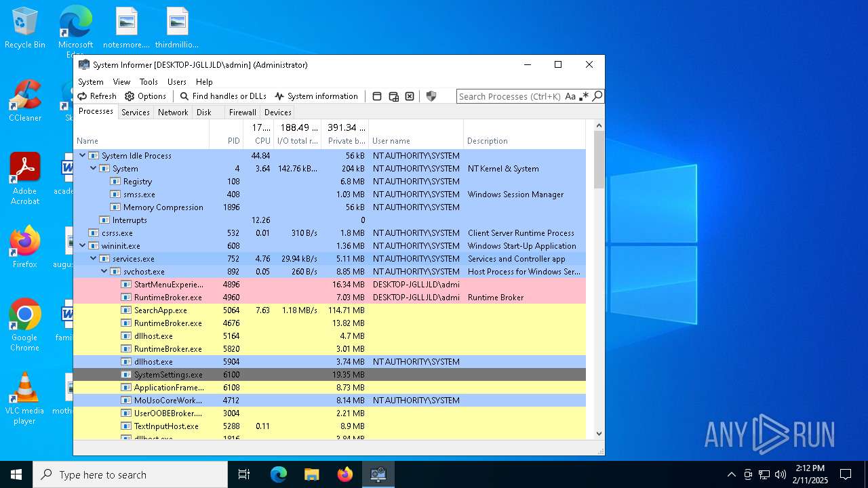Collapse the System Idle Process node
Screen dimensions: 868x488
tap(83, 155)
